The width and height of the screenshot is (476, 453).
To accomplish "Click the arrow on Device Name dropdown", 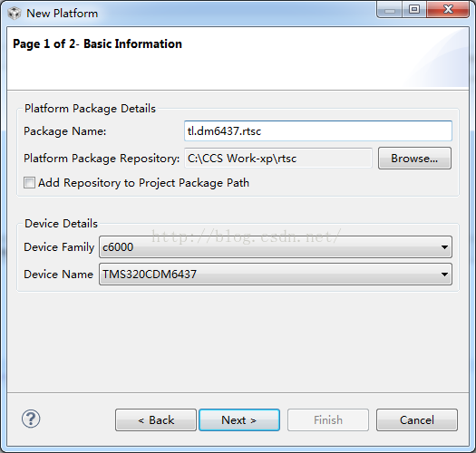I will [444, 275].
